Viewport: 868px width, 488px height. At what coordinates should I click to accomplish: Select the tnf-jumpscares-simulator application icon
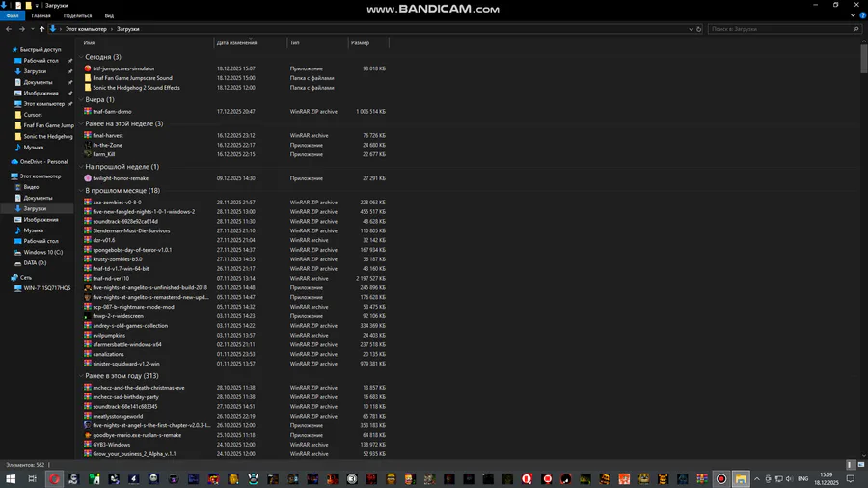click(88, 68)
